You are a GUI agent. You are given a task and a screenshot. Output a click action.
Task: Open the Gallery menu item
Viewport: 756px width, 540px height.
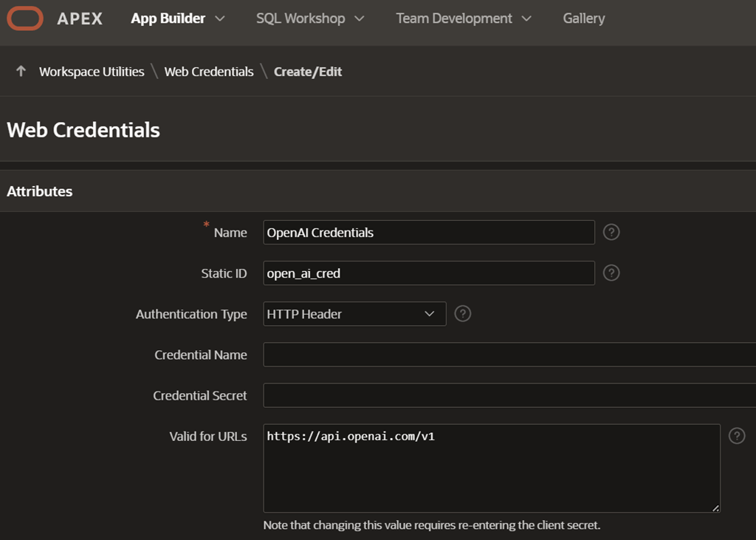[583, 18]
